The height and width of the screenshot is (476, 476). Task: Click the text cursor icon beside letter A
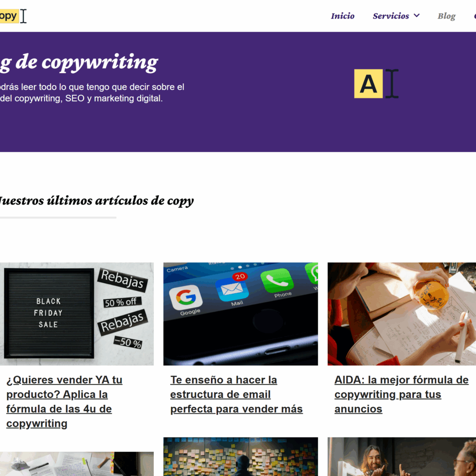tap(392, 84)
